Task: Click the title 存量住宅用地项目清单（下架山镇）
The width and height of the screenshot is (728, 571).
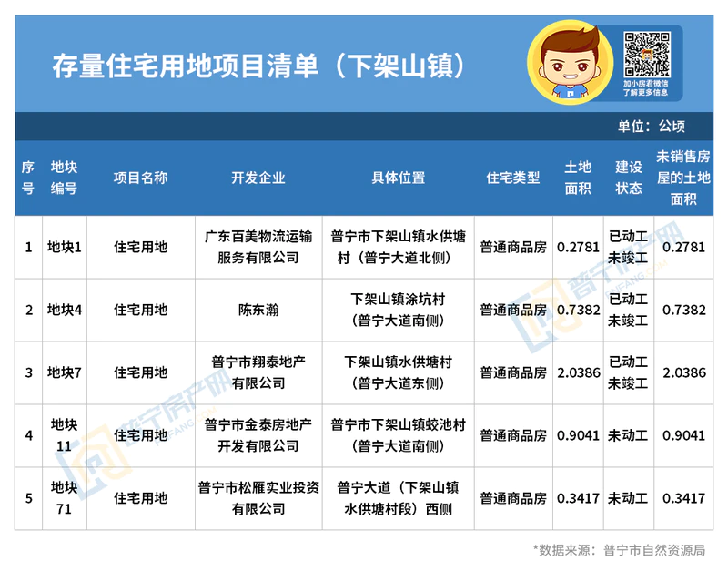Action: coord(259,66)
